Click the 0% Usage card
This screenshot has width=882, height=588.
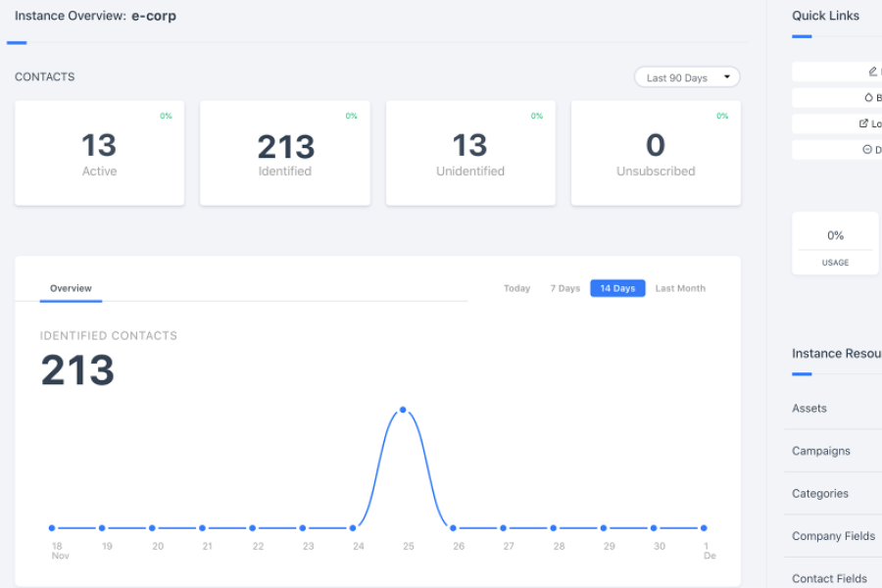(835, 244)
